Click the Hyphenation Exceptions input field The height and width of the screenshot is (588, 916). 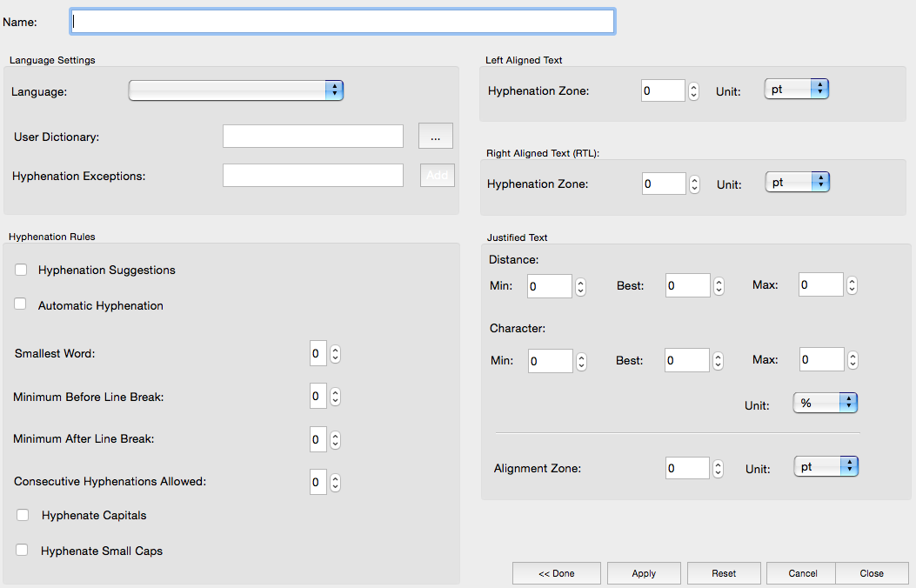(x=312, y=176)
